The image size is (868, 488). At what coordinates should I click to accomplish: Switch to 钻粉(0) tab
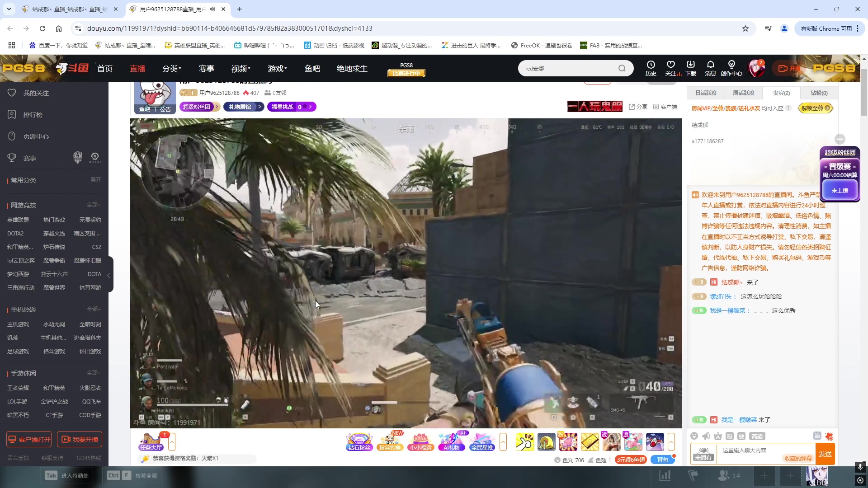coord(819,93)
